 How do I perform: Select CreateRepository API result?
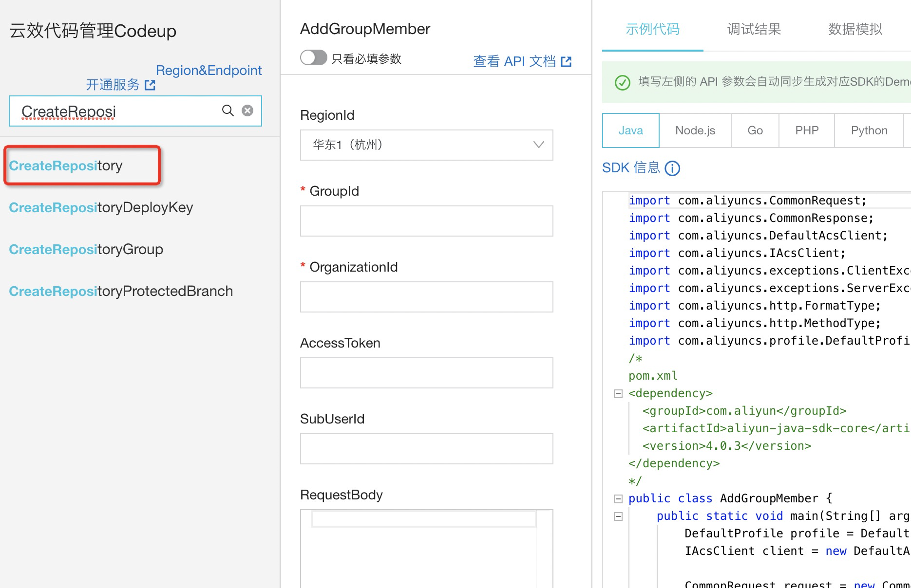pos(66,165)
